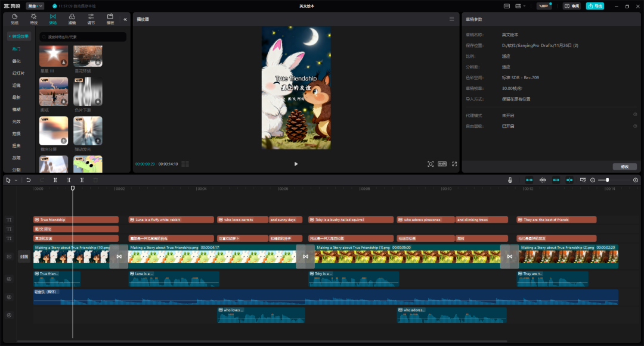Open the player hamburger menu

[x=451, y=19]
